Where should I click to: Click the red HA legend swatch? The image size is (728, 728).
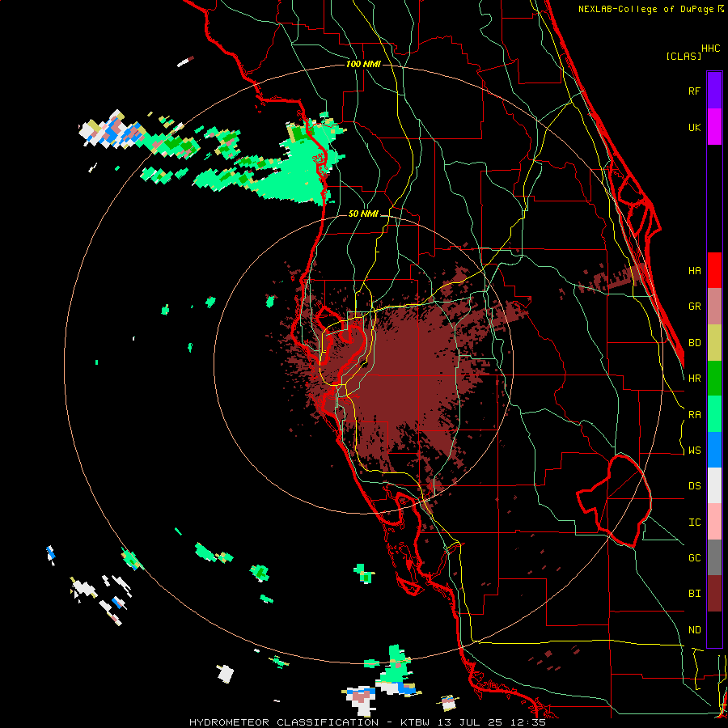point(714,270)
